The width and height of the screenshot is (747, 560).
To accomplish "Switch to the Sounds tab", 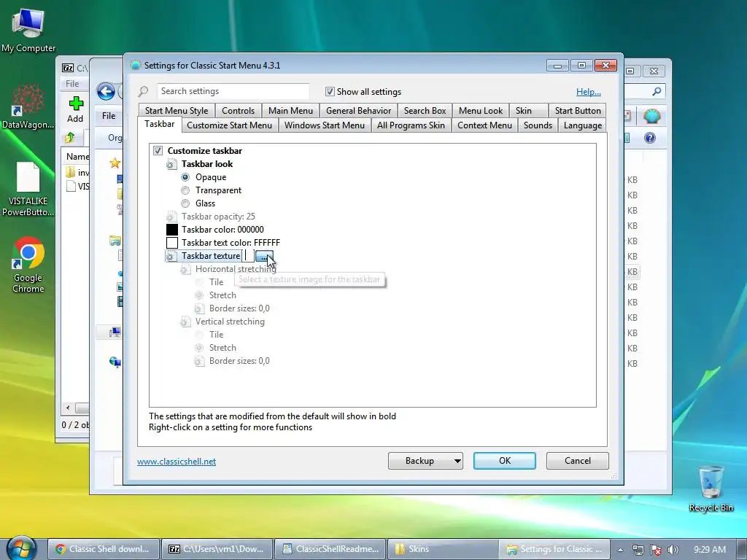I will (x=538, y=125).
